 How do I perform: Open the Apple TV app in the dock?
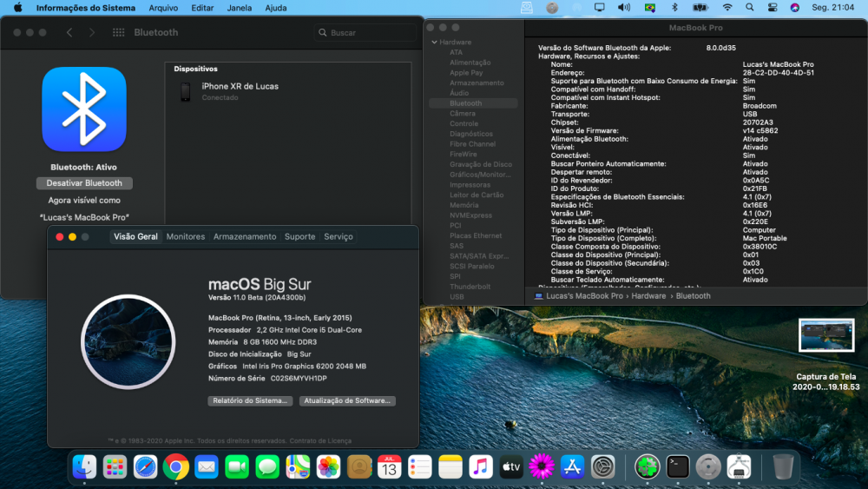511,467
